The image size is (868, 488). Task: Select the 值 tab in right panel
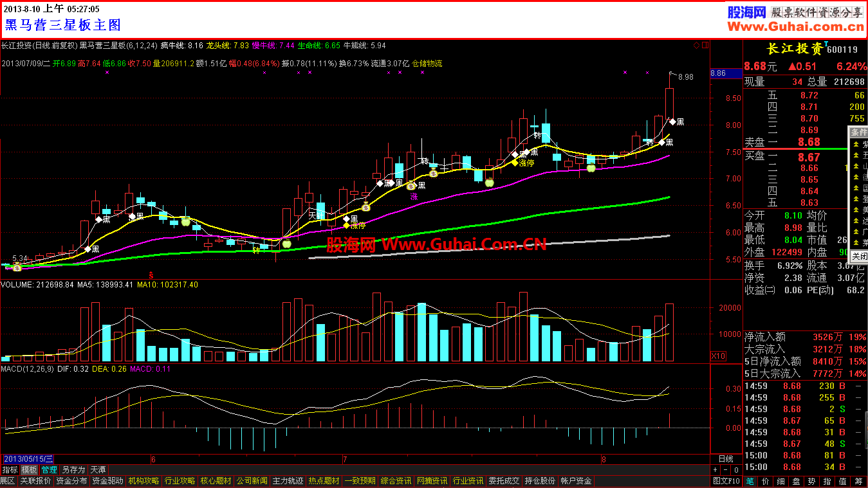point(842,481)
